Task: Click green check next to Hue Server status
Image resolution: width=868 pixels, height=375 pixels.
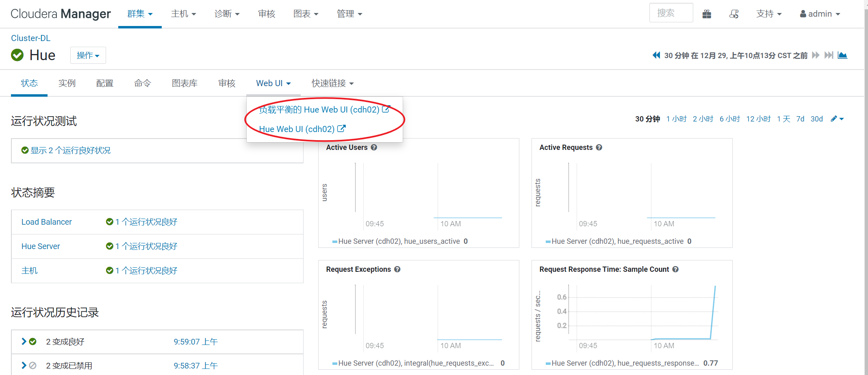Action: point(109,246)
